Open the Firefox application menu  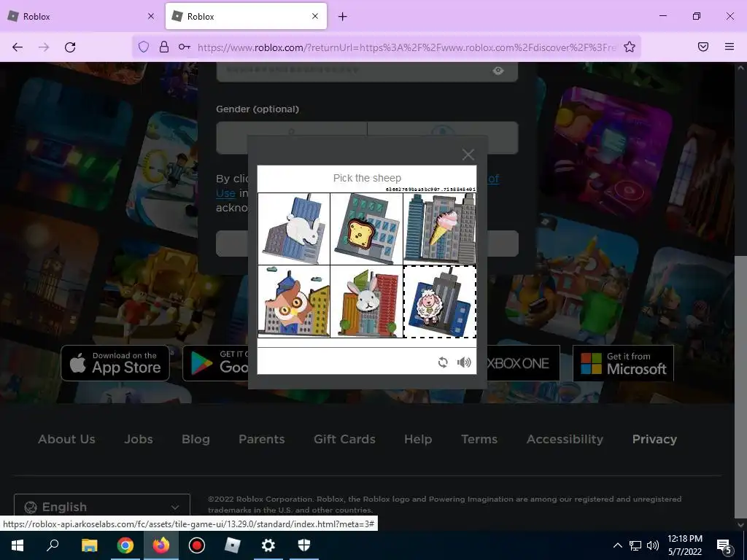click(729, 47)
